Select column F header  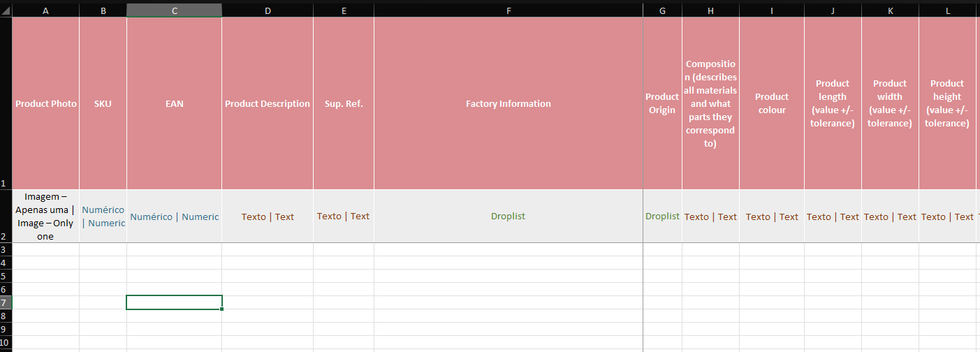(x=508, y=10)
